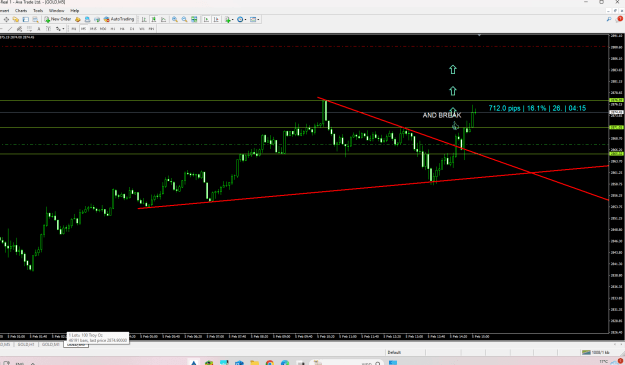Open the notifications icon with red badge

pos(619,19)
